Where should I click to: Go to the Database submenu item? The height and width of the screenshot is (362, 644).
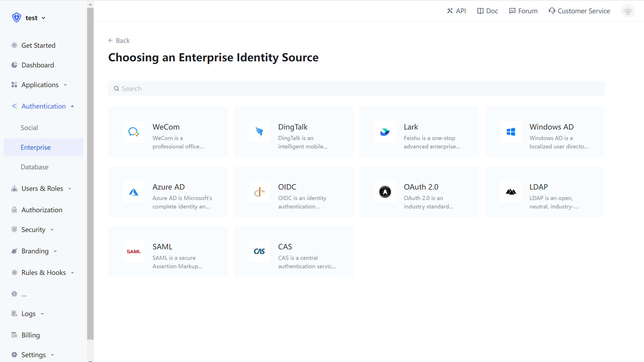point(34,167)
